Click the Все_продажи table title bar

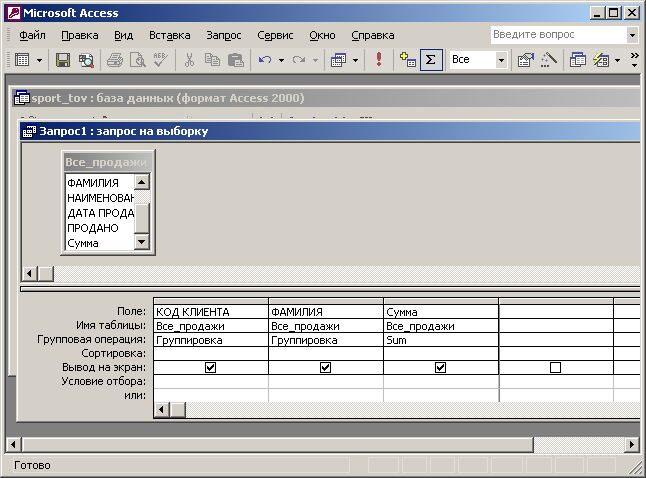coord(107,162)
